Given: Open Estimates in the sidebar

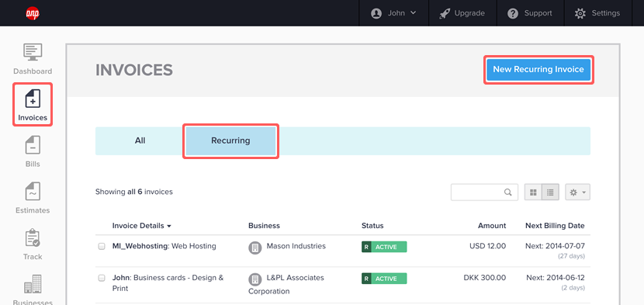Looking at the screenshot, I should tap(33, 198).
